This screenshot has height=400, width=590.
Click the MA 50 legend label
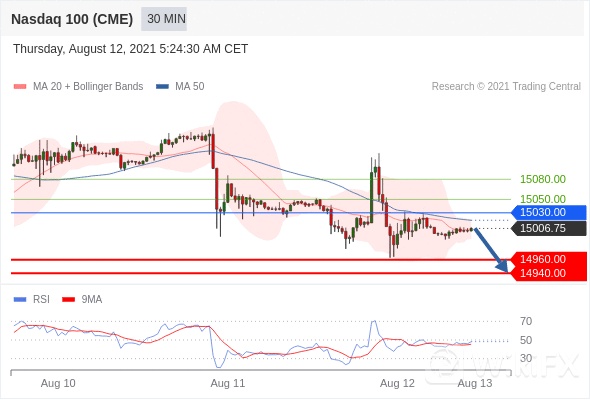[190, 87]
